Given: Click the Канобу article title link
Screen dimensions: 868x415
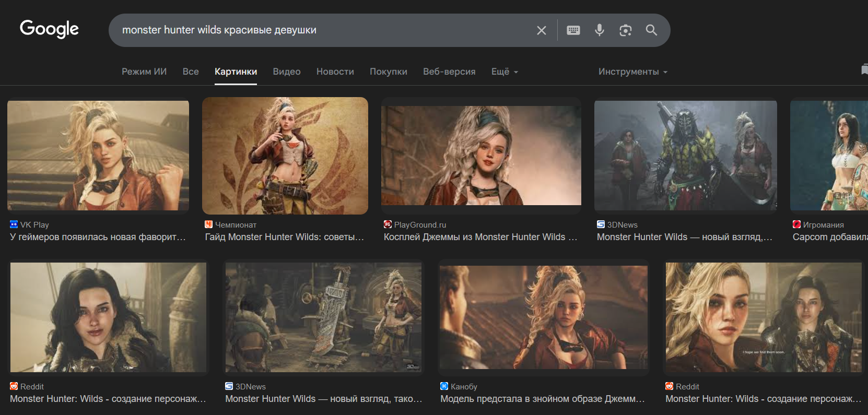Looking at the screenshot, I should [542, 399].
